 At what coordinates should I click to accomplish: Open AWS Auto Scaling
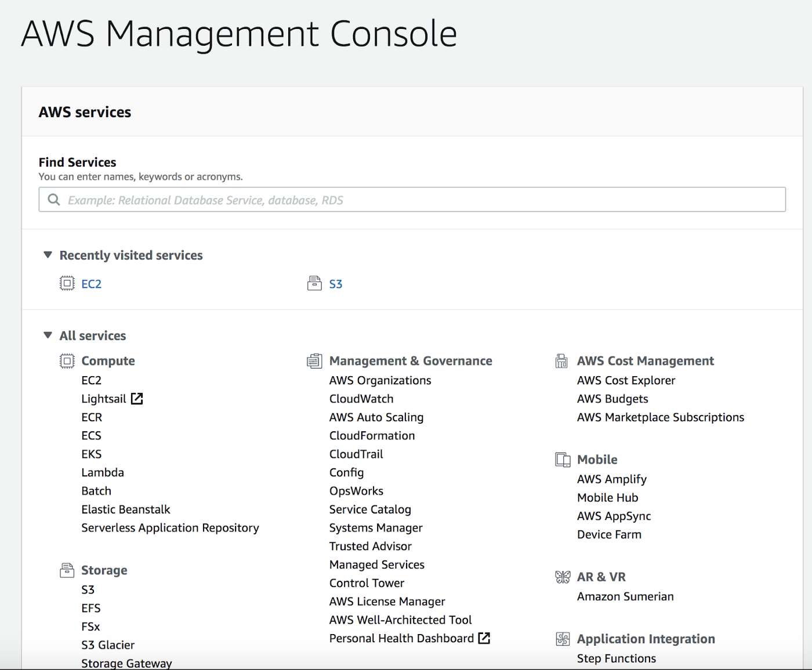[376, 417]
